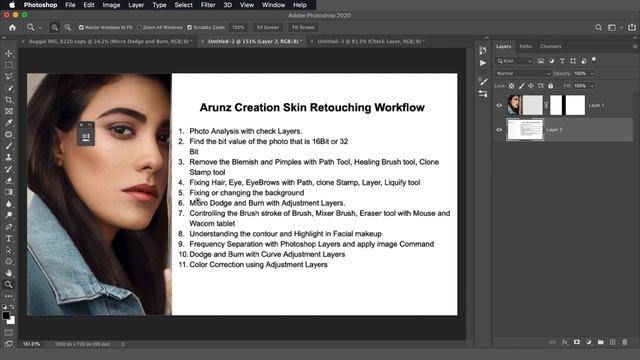Select the Blur tool

click(x=9, y=204)
